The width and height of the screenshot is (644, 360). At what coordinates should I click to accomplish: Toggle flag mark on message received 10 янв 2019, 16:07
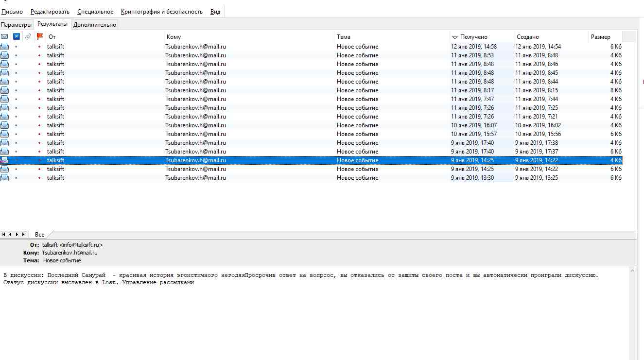coord(39,125)
